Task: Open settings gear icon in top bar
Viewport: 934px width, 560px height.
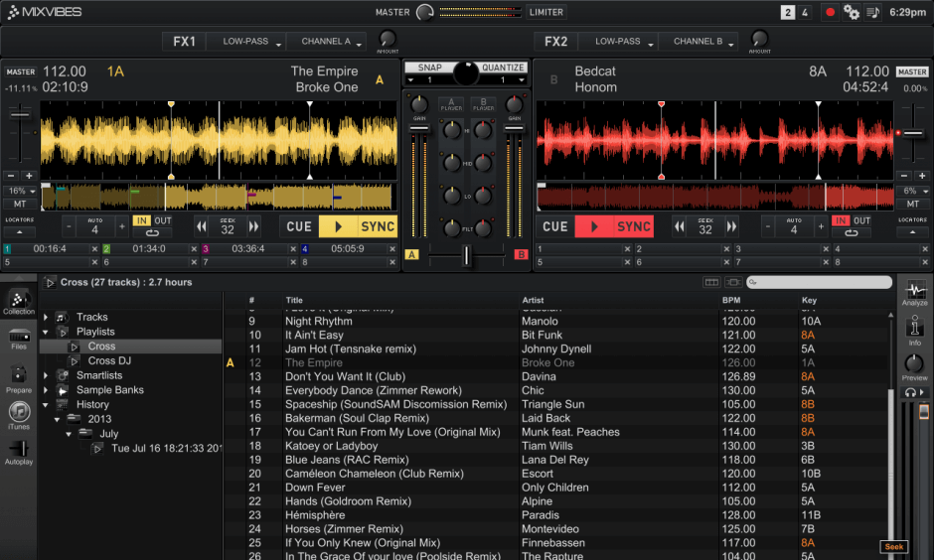Action: [x=852, y=12]
